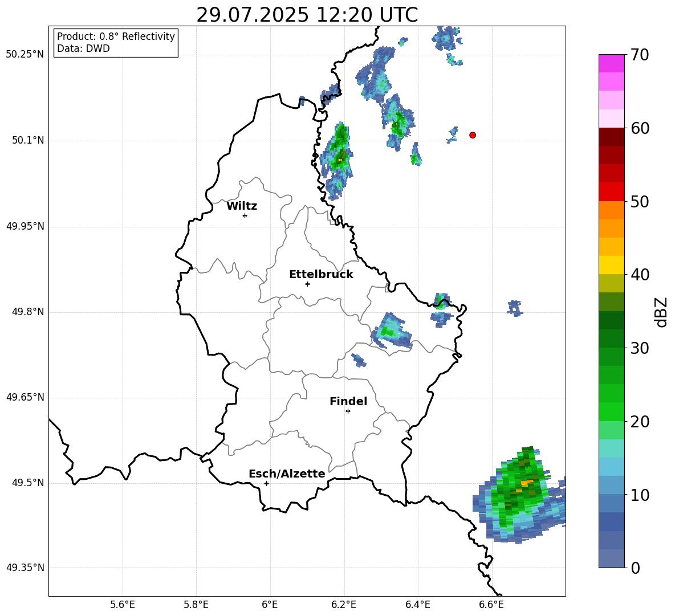Click the 29.07.2025 12:20 UTC title
The width and height of the screenshot is (675, 616).
pos(307,15)
